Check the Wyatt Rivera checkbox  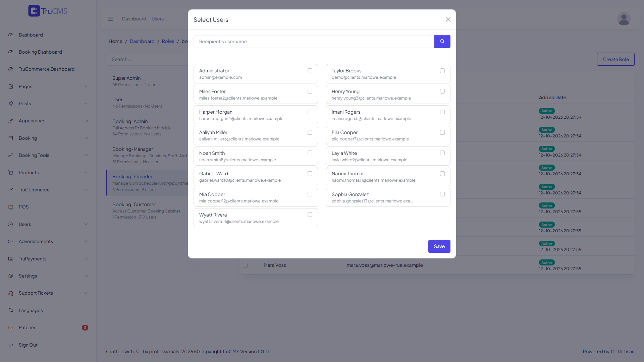point(310,215)
